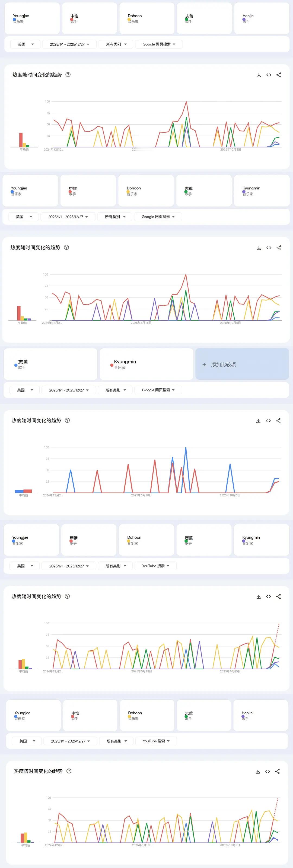The width and height of the screenshot is (293, 868).
Task: Open 所有类别 dropdown in the topmost filter bar
Action: click(116, 44)
